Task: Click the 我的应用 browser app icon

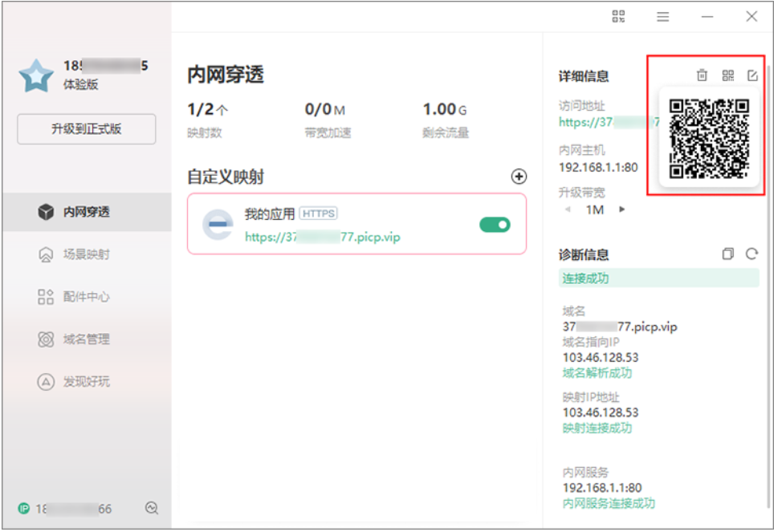Action: (218, 225)
